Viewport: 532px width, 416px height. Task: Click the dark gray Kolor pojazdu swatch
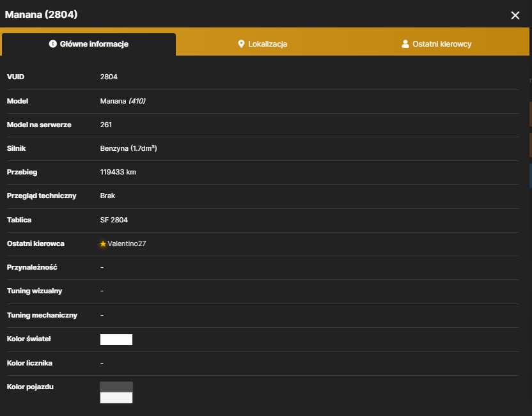(x=116, y=387)
